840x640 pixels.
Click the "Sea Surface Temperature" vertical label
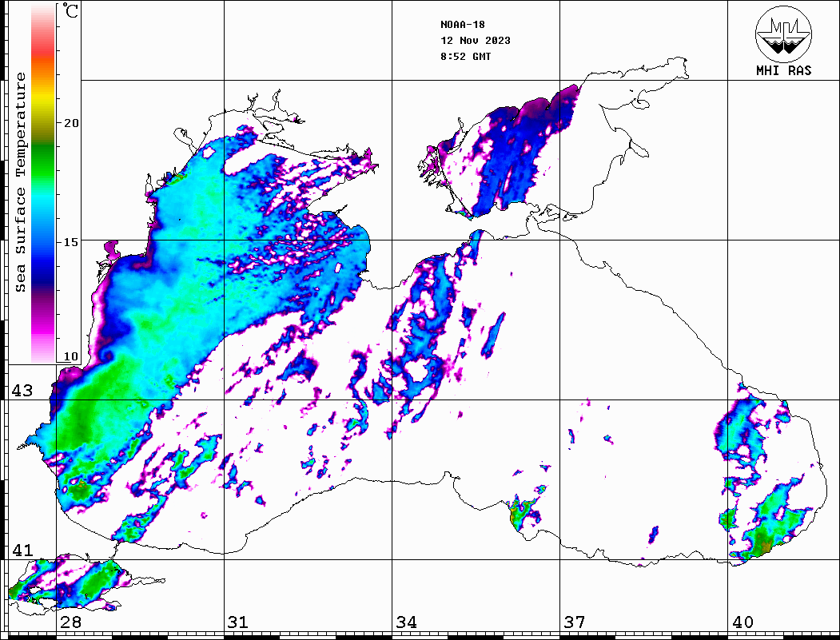[x=21, y=182]
